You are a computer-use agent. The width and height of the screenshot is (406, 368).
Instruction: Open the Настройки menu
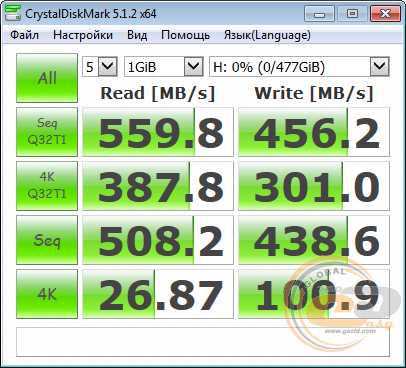coord(83,35)
